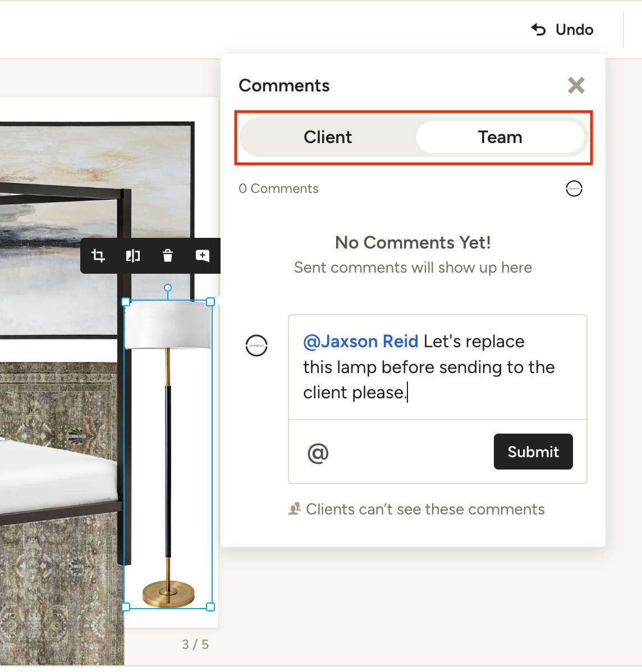This screenshot has width=642, height=672.
Task: Switch to the Client comments tab
Action: 328,137
